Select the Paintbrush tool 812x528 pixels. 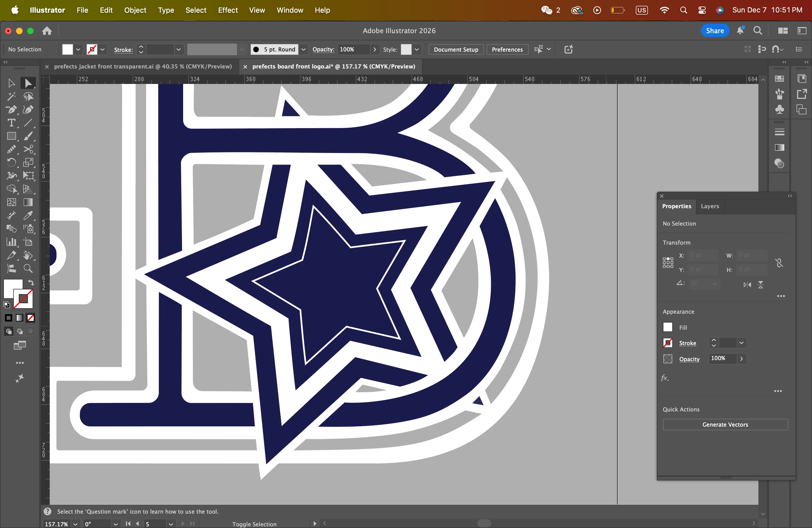[x=28, y=136]
